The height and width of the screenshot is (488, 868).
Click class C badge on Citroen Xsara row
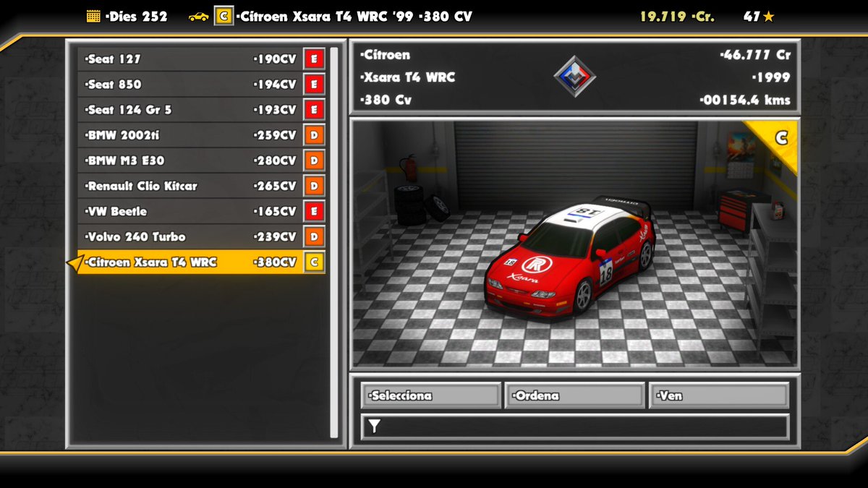click(314, 262)
